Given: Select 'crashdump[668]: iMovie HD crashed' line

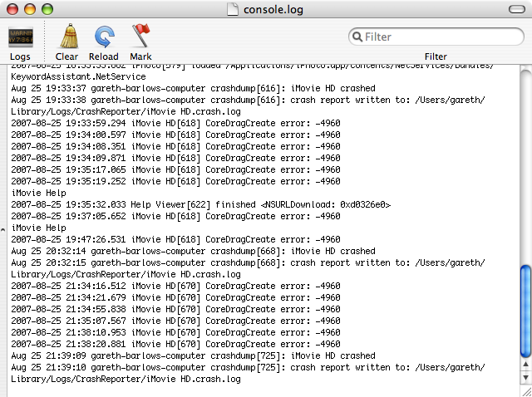Looking at the screenshot, I should tap(193, 251).
